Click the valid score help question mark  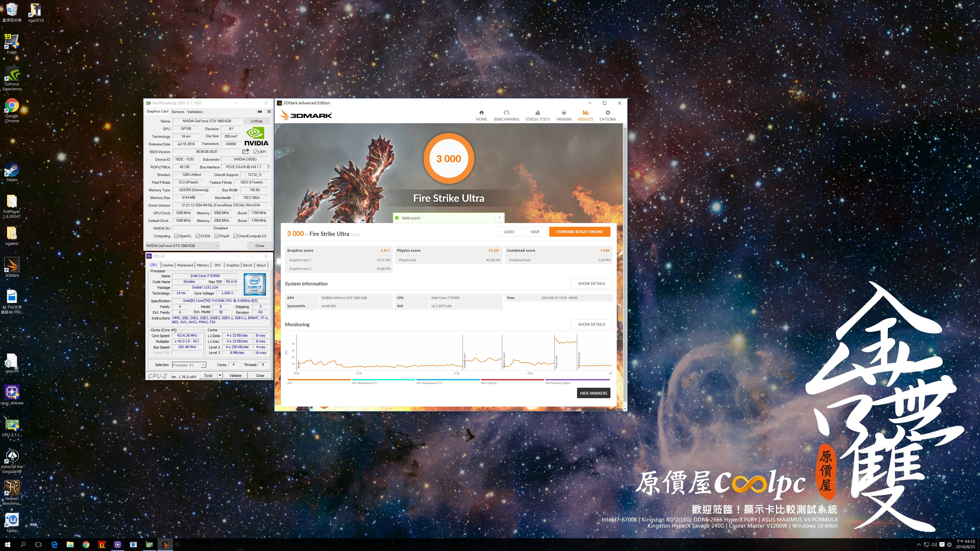click(499, 218)
